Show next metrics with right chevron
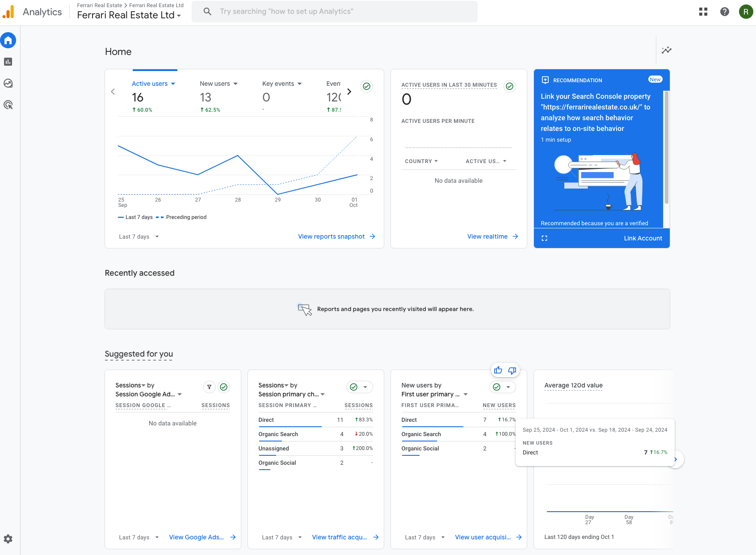The height and width of the screenshot is (555, 756). [x=349, y=92]
